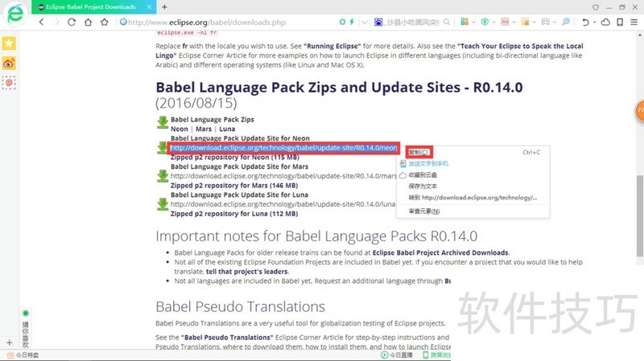Open the colorful extensions grid icon
644x361 pixels.
point(464,22)
